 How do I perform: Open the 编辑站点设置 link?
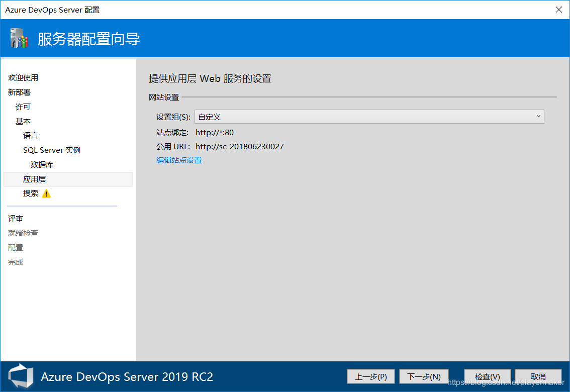[179, 160]
